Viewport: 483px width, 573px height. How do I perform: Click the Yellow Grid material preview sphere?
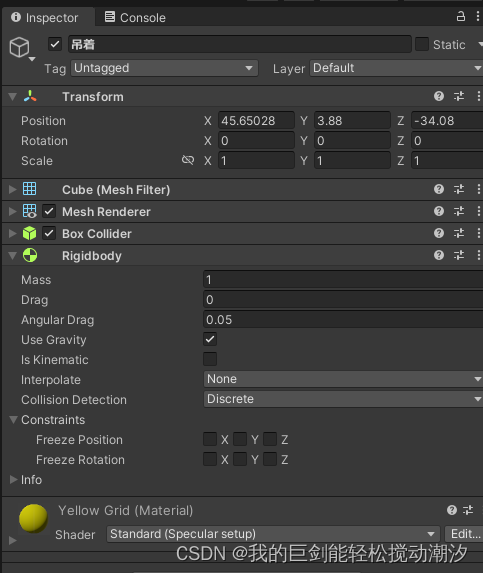[x=33, y=519]
